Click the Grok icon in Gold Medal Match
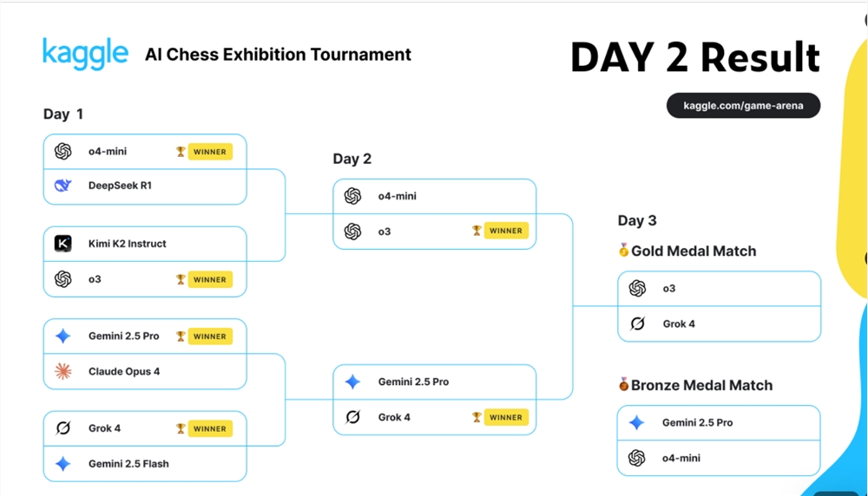Viewport: 868px width, 496px height. click(x=637, y=324)
